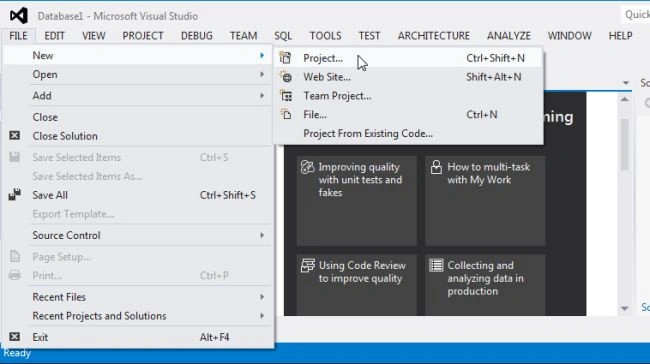Click the New Project icon in the submenu
This screenshot has height=364, width=650.
click(x=285, y=58)
